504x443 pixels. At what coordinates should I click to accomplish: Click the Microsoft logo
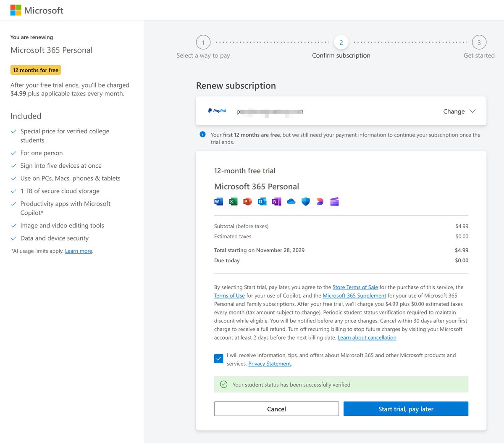pyautogui.click(x=37, y=10)
